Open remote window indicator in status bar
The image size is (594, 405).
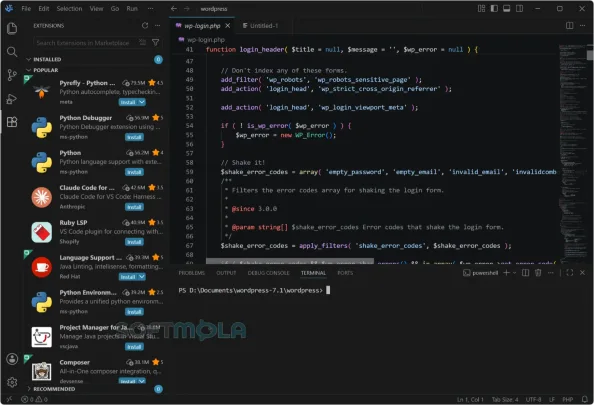coord(9,399)
